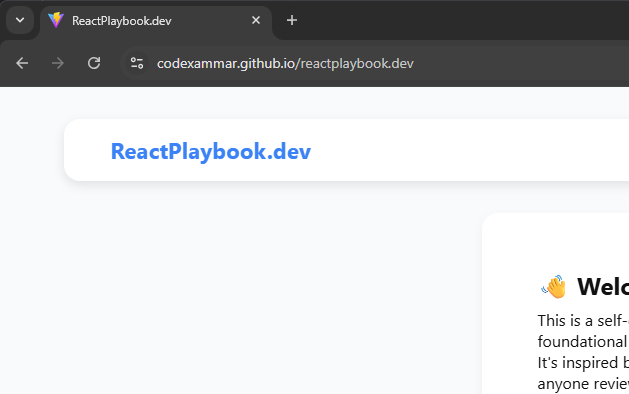Screen dimensions: 629x394
Task: Reload the current page
Action: click(94, 63)
